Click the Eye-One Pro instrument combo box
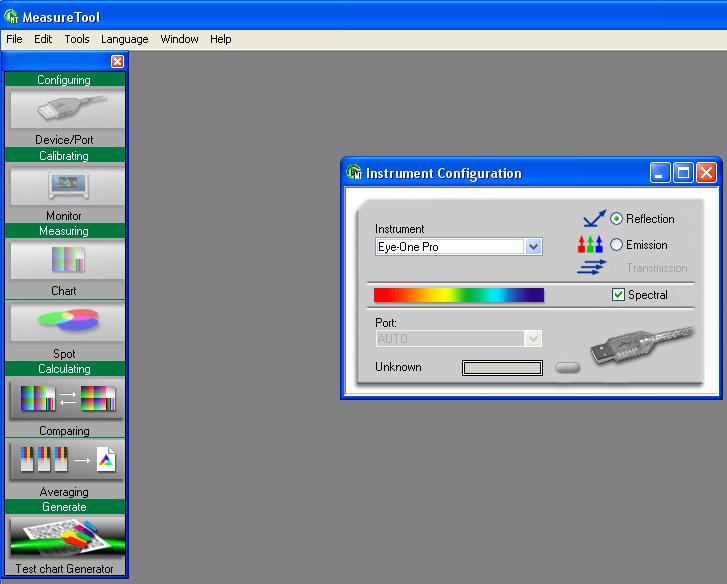727x584 pixels. coord(459,247)
